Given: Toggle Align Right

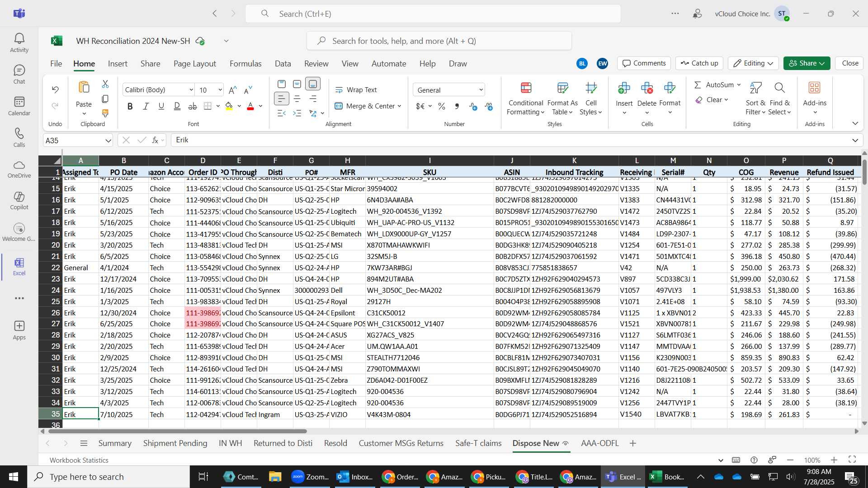Looking at the screenshot, I should point(313,99).
